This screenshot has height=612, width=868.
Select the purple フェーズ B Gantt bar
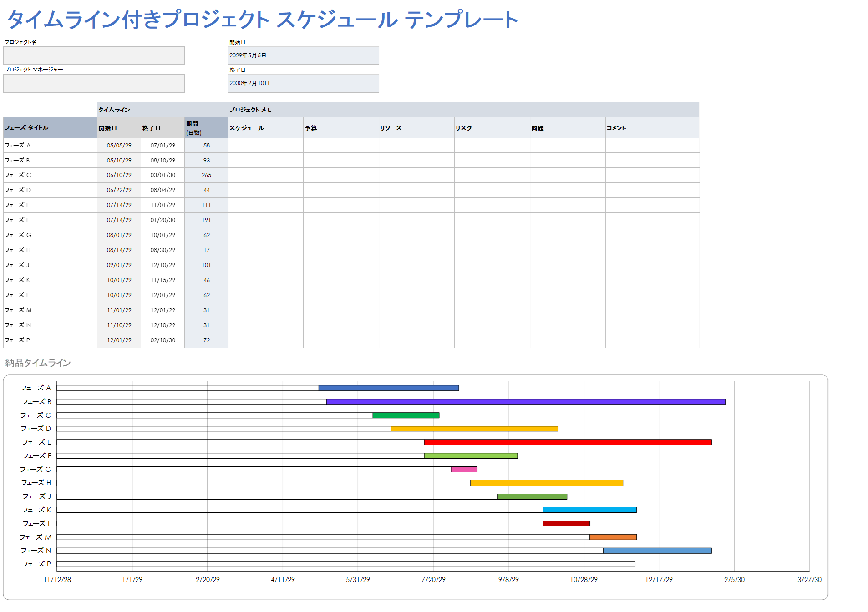tap(526, 402)
